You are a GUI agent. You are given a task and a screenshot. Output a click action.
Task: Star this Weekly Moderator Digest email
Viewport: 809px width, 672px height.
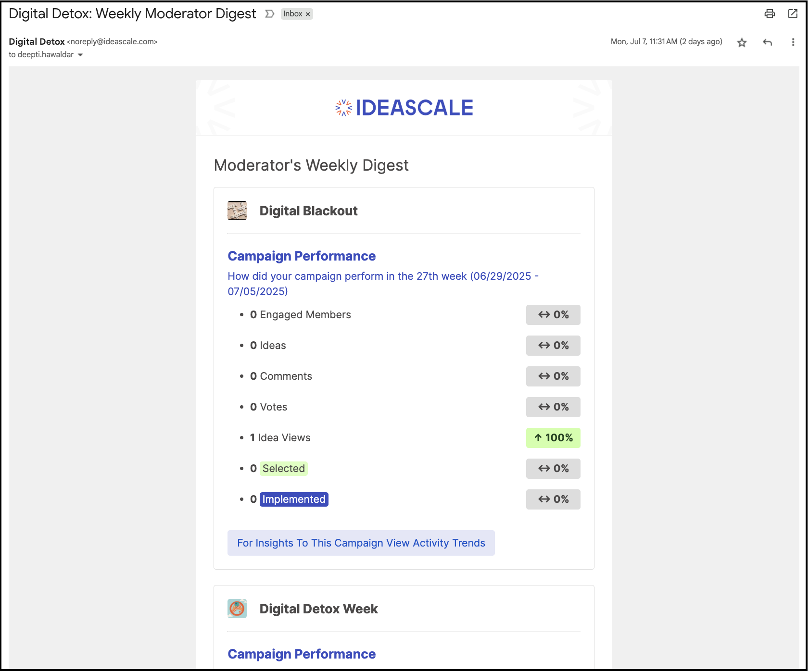click(742, 43)
